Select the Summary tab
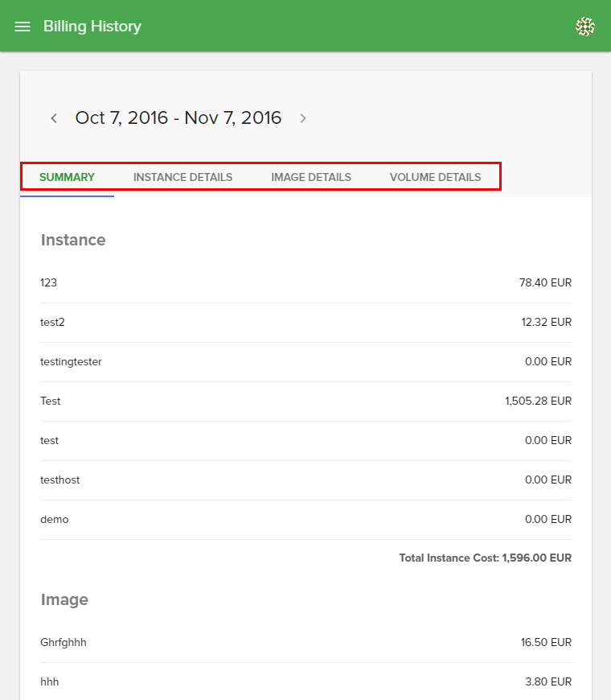 pos(67,177)
